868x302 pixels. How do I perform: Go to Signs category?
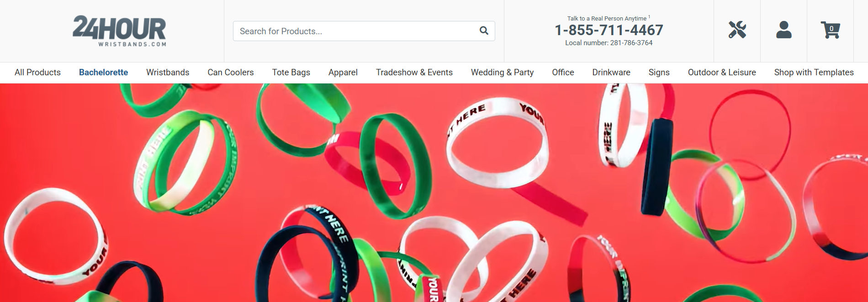[x=659, y=73]
